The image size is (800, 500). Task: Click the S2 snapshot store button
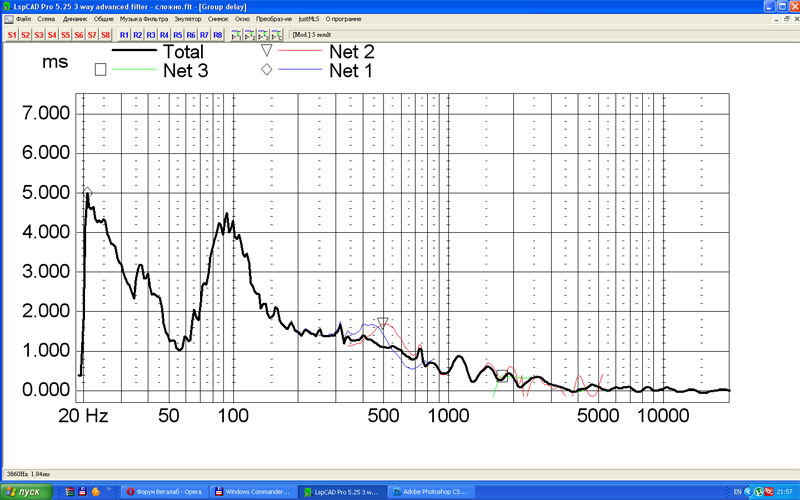[x=25, y=35]
